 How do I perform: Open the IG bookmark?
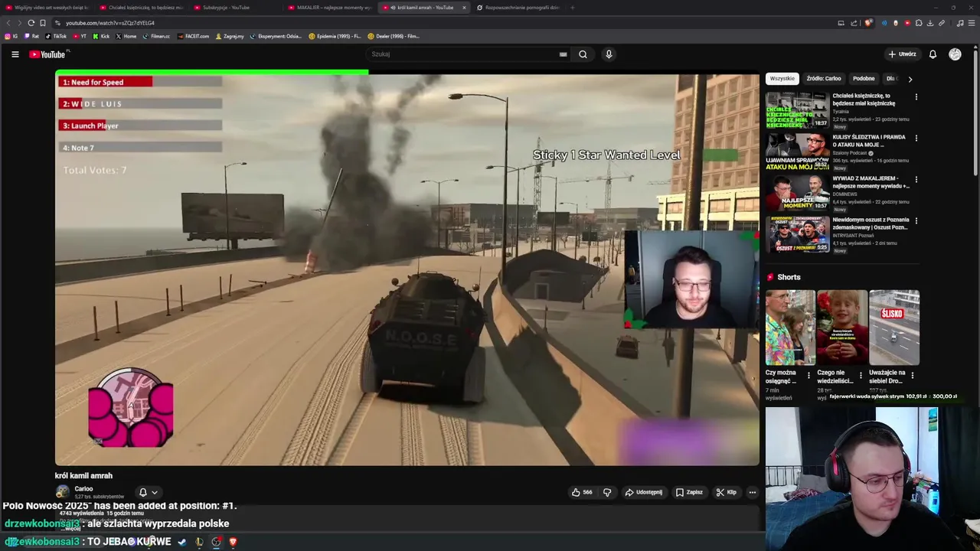click(x=11, y=36)
